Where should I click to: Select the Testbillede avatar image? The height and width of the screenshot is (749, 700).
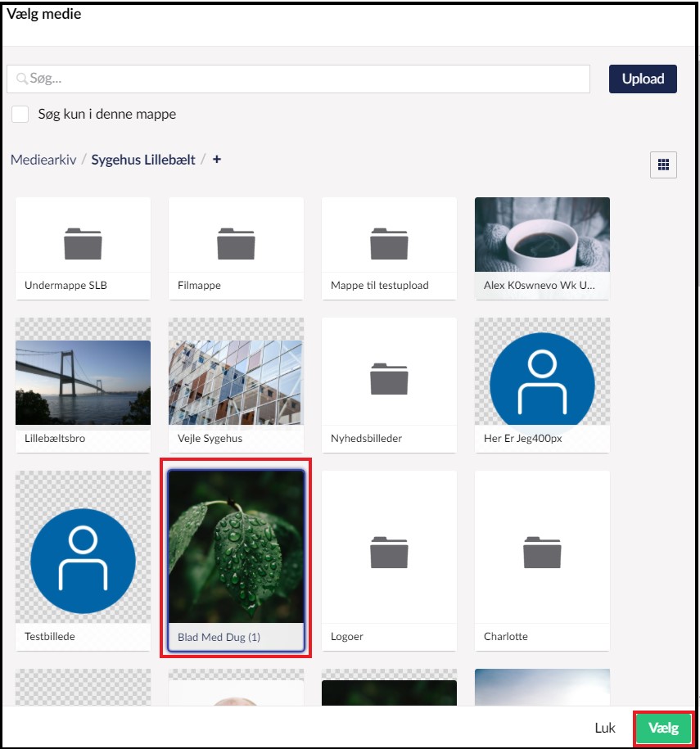[x=83, y=561]
